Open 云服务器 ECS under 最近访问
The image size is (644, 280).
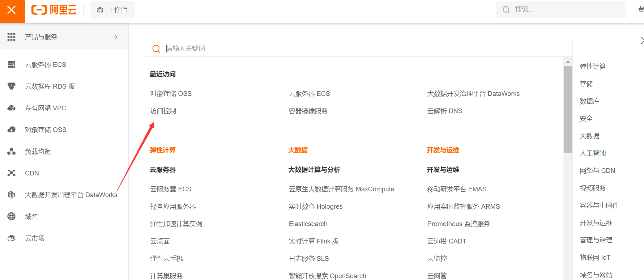[x=309, y=94]
